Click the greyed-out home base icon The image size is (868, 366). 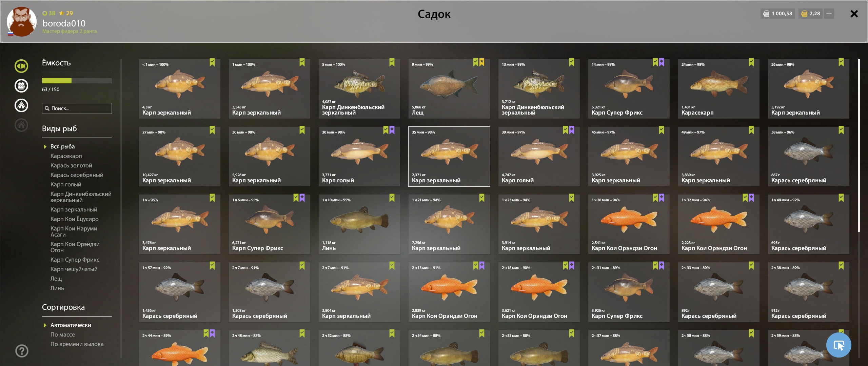coord(21,125)
